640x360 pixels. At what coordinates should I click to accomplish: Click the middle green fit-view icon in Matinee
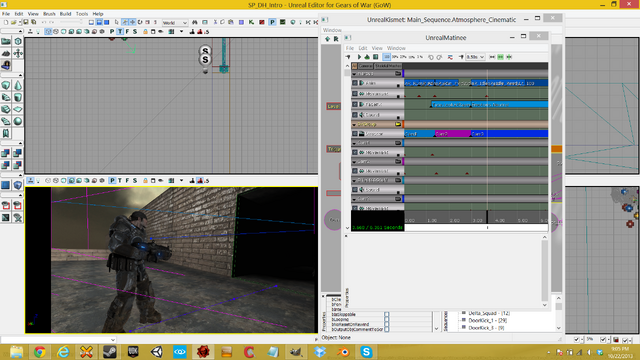pyautogui.click(x=500, y=57)
